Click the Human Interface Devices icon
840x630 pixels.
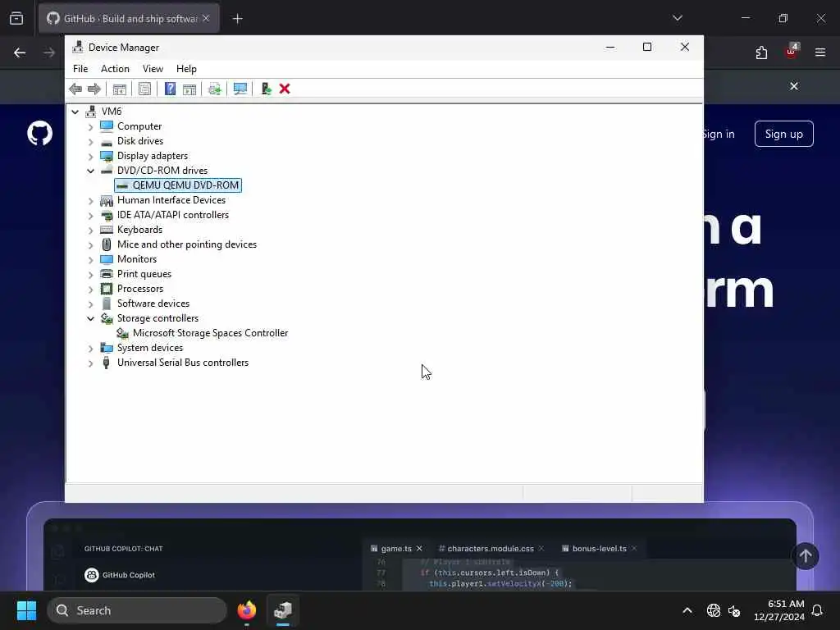point(107,200)
